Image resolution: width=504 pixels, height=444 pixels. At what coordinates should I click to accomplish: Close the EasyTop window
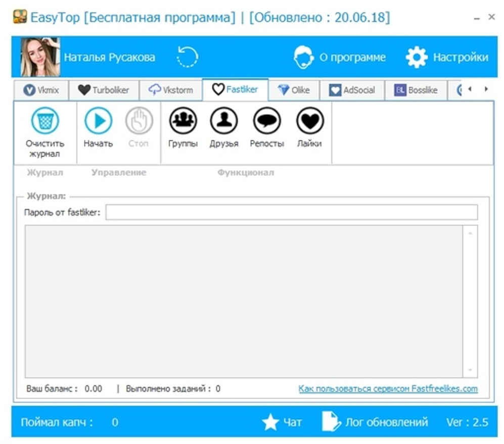pos(491,17)
